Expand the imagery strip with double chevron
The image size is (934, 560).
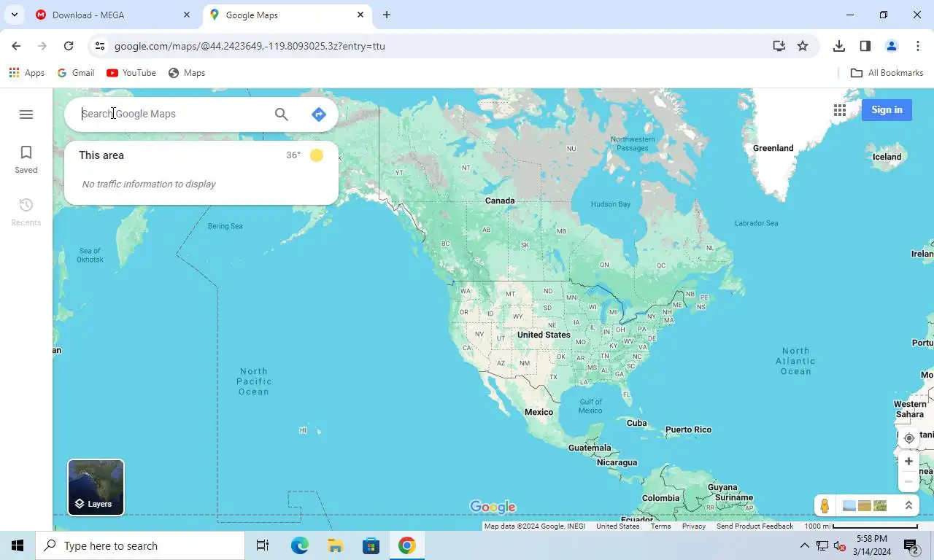[x=908, y=505]
